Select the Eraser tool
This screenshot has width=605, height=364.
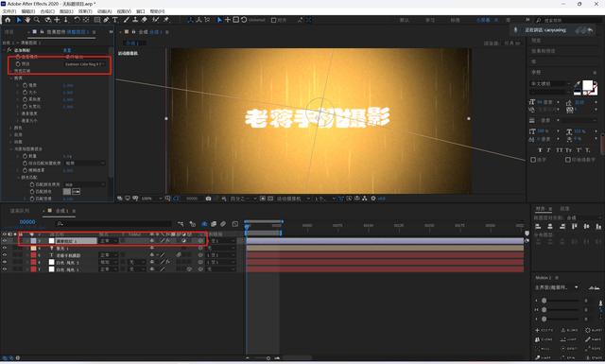pos(145,20)
